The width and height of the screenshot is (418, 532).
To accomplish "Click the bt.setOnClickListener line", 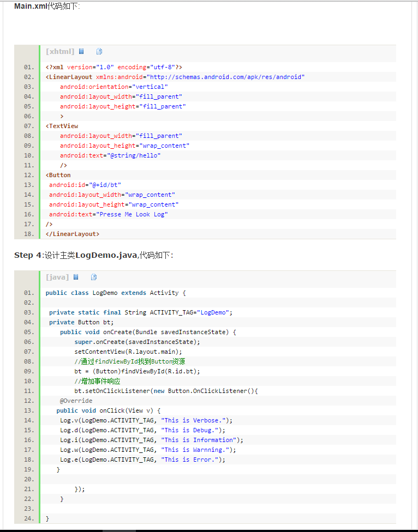I will pyautogui.click(x=166, y=391).
